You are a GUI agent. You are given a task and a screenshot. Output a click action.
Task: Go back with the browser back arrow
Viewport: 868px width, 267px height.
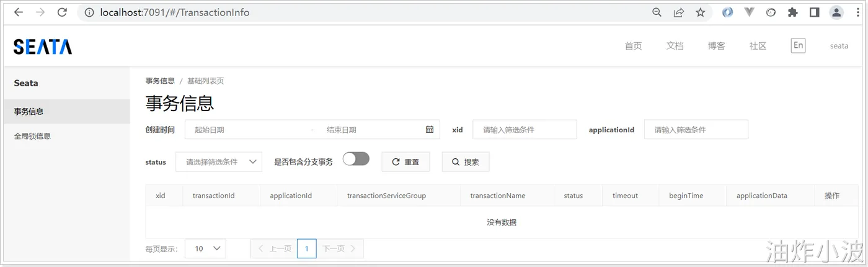tap(19, 12)
